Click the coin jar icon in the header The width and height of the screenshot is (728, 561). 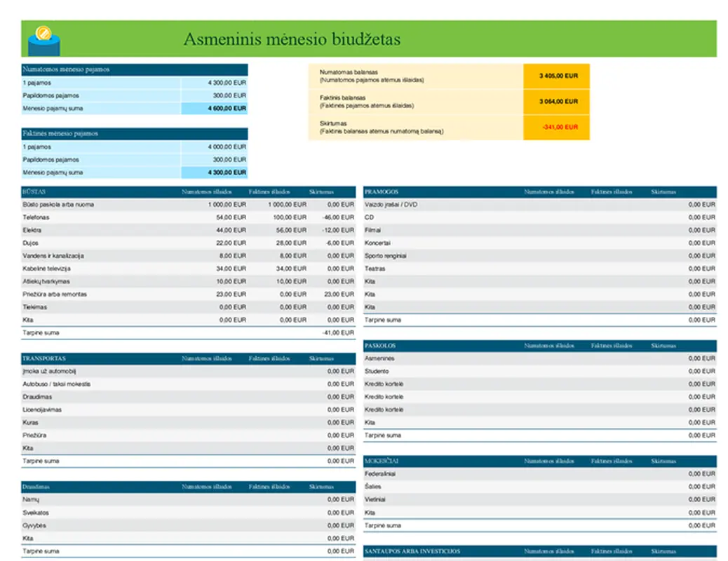[43, 40]
